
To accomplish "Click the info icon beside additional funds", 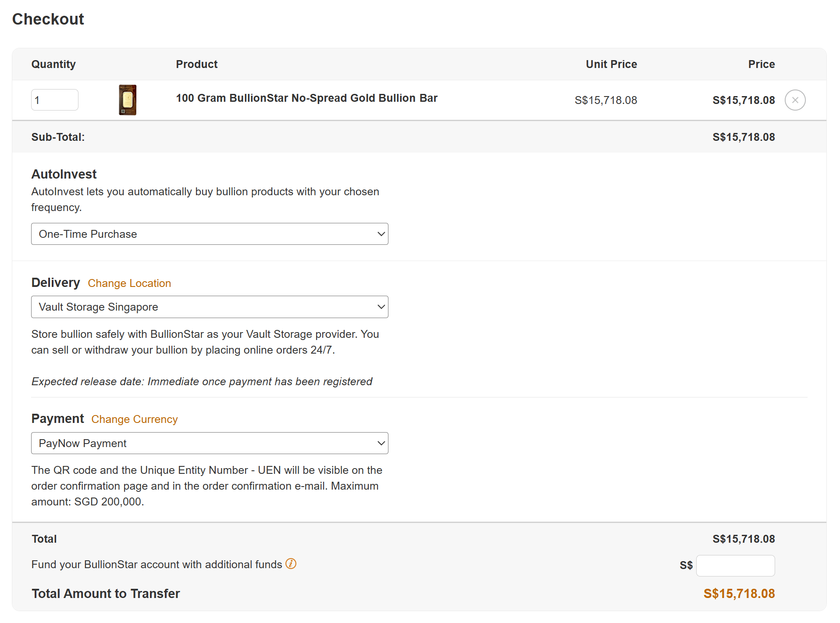I will 291,564.
